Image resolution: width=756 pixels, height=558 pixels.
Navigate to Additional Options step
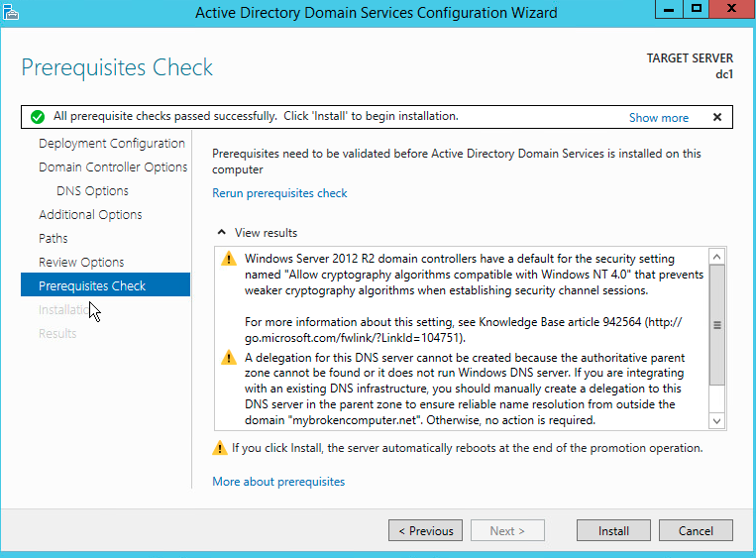point(90,215)
